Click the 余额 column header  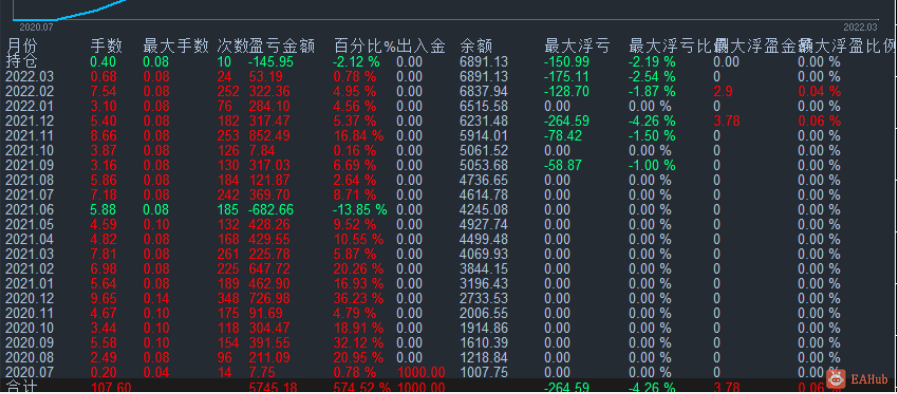coord(476,47)
